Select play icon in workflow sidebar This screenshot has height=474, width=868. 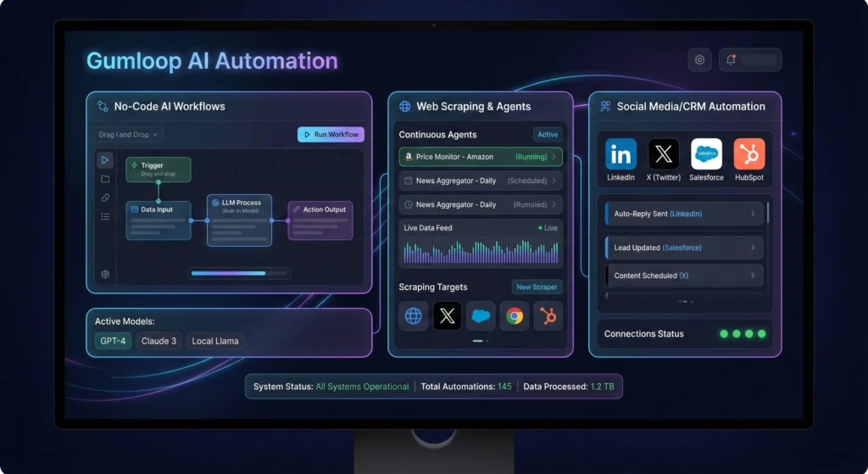pyautogui.click(x=104, y=160)
